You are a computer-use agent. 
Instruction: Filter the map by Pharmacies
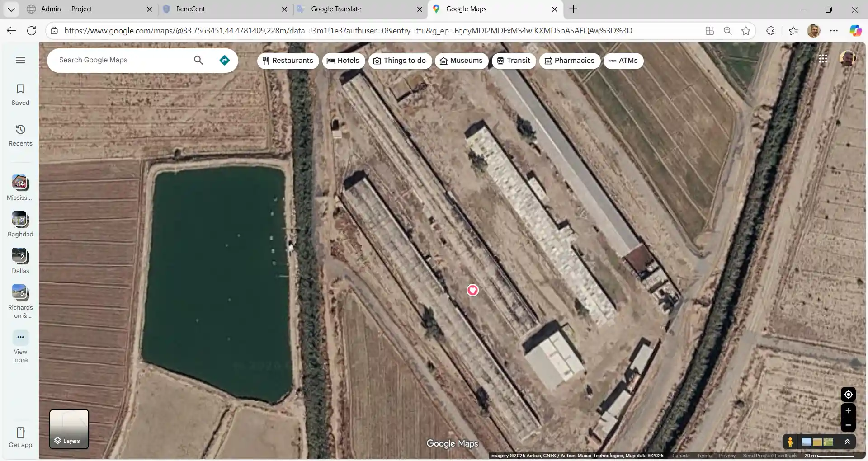569,61
